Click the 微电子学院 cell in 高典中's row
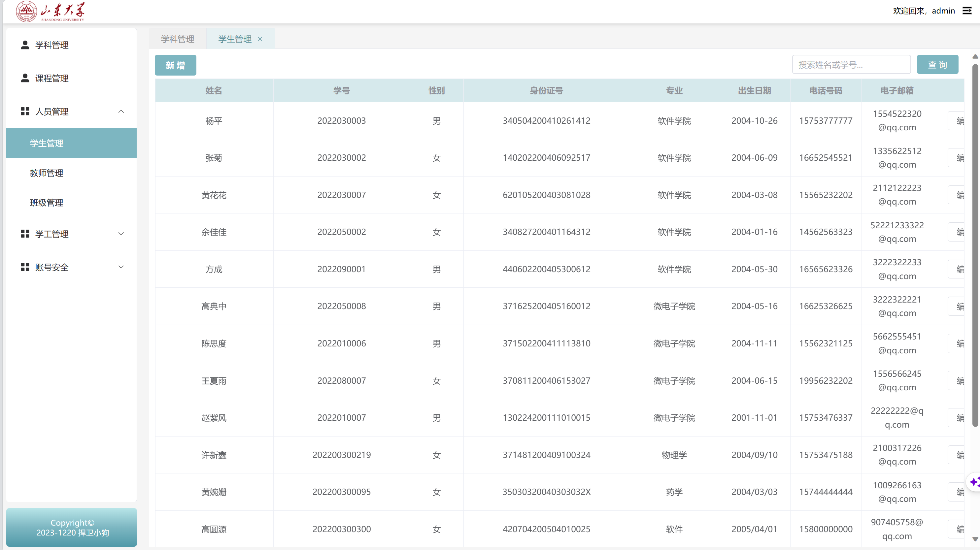This screenshot has height=550, width=980. pyautogui.click(x=674, y=306)
